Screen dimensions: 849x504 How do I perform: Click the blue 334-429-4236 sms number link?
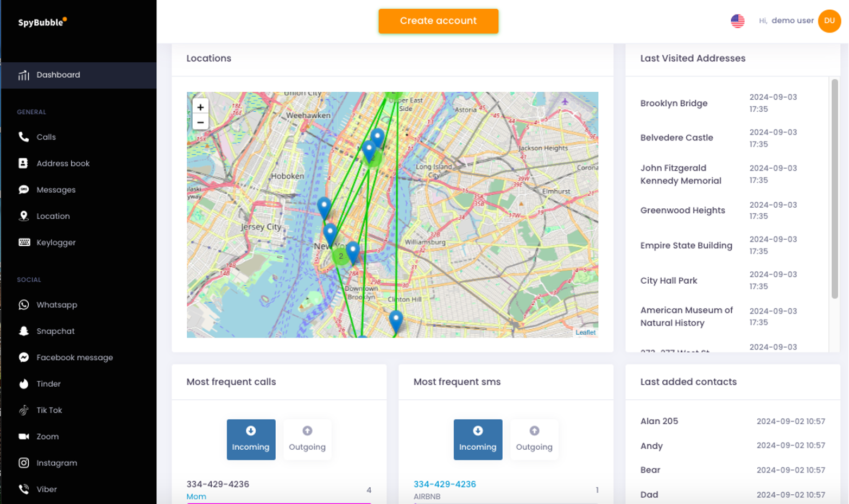[x=445, y=484]
